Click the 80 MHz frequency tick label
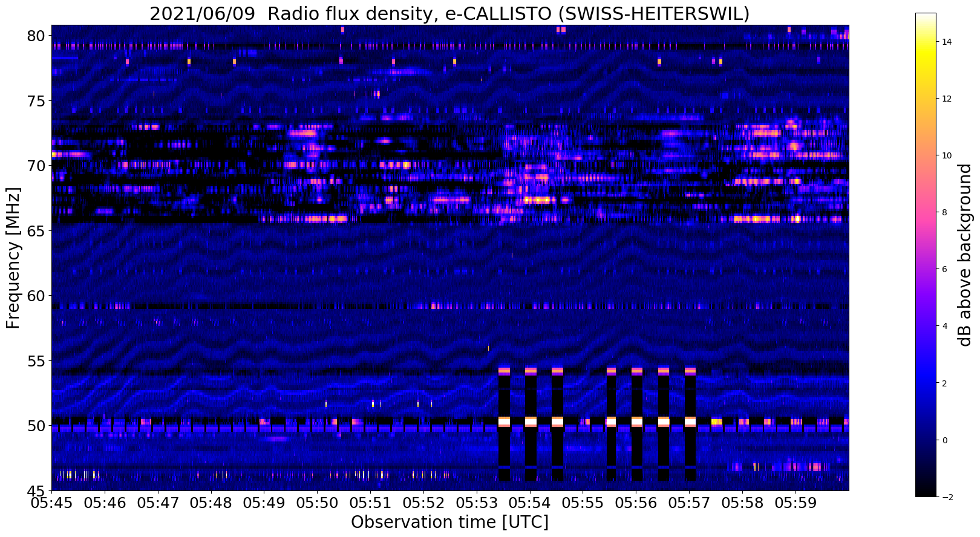Viewport: 980px width, 537px height. (36, 36)
